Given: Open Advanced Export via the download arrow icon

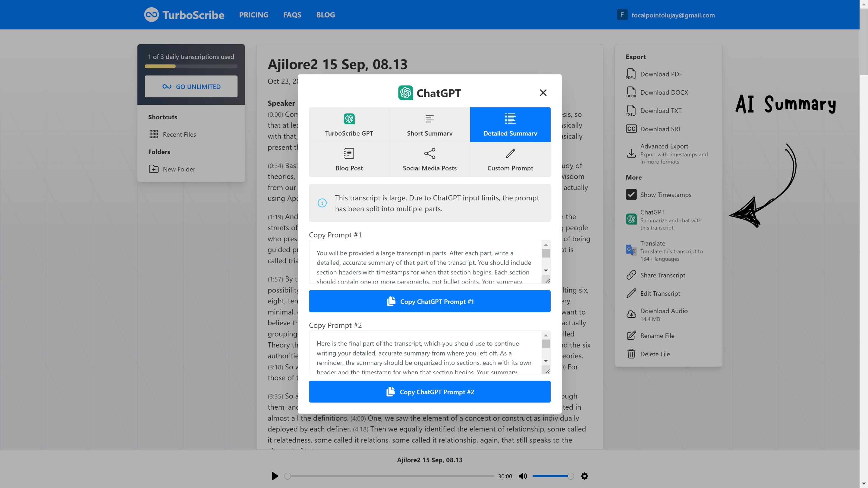Looking at the screenshot, I should (x=631, y=153).
